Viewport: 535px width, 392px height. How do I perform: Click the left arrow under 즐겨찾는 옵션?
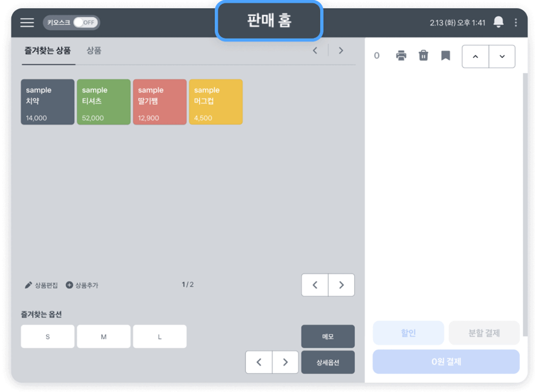(x=259, y=362)
